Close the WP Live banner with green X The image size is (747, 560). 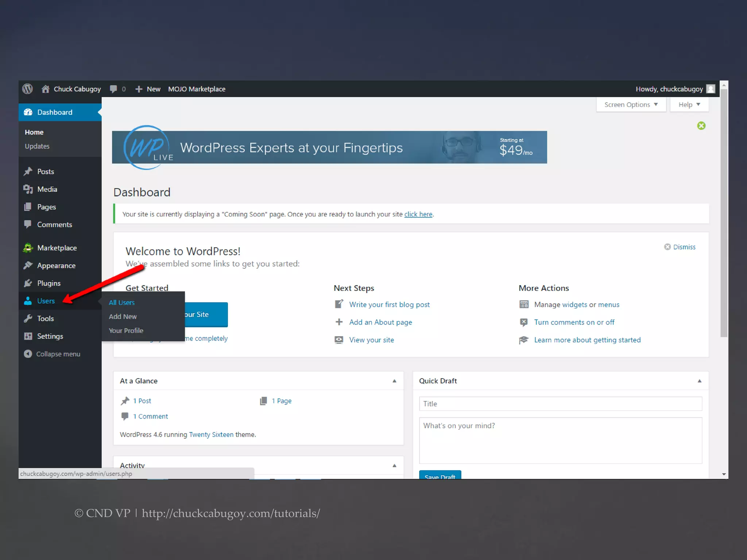click(701, 126)
